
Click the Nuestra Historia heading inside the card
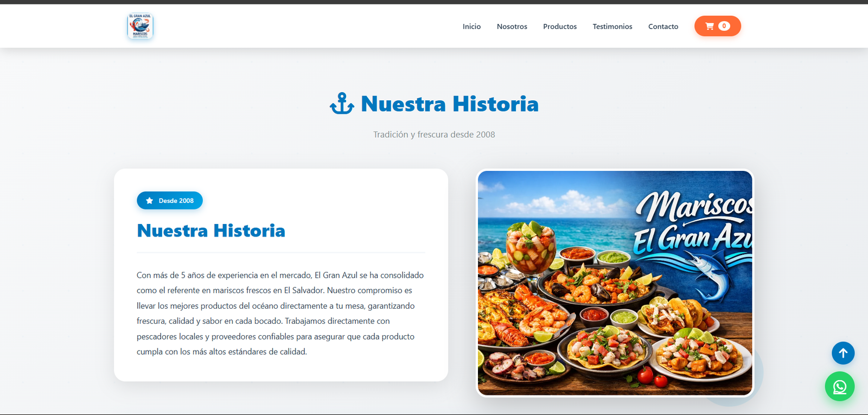point(211,231)
